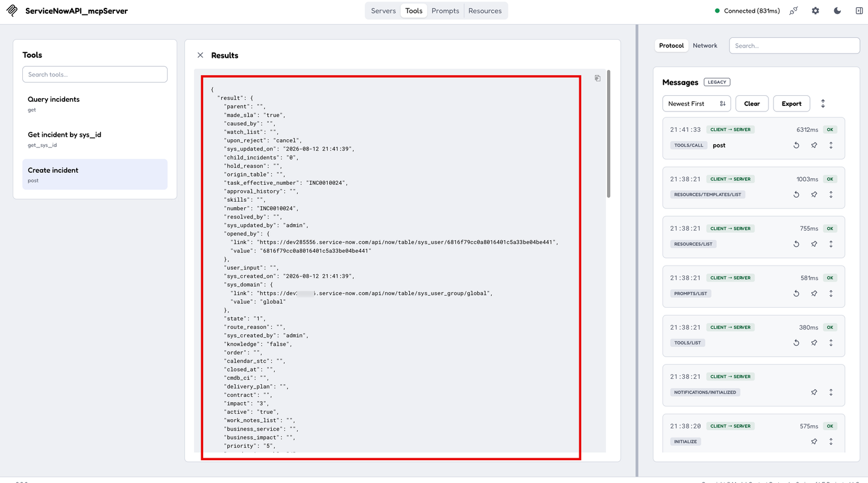
Task: Select the Create incident tool
Action: pos(95,175)
